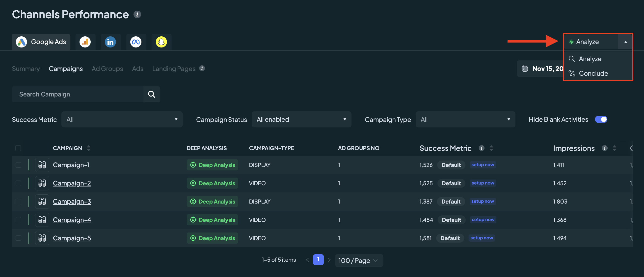Switch to the LinkedIn channel icon

(x=110, y=42)
